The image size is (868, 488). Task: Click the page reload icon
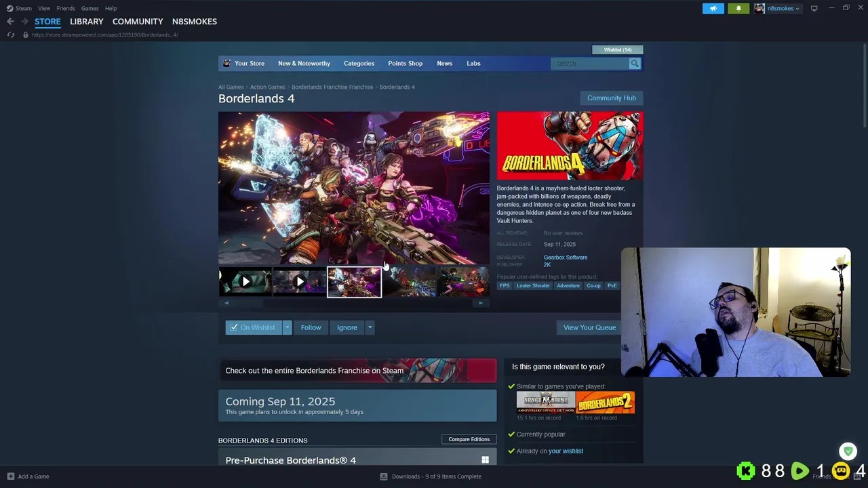[x=10, y=35]
